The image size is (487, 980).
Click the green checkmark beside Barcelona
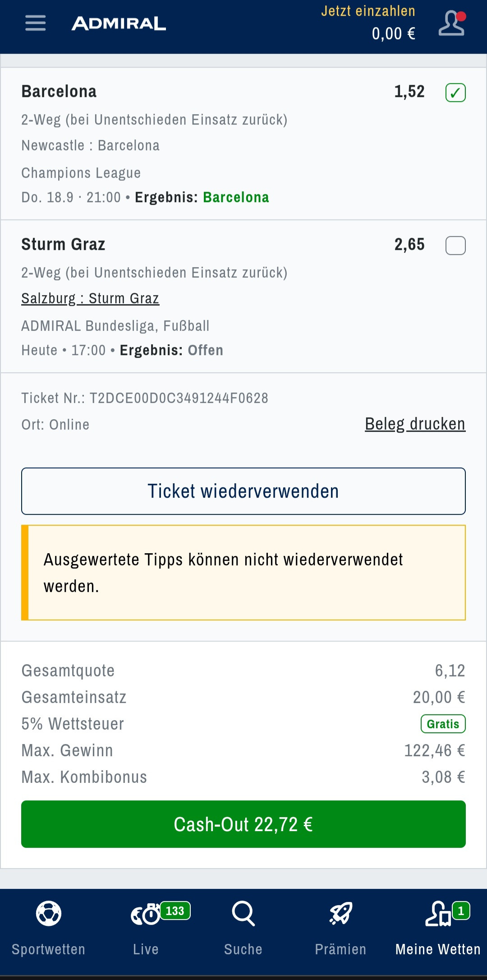[x=455, y=93]
